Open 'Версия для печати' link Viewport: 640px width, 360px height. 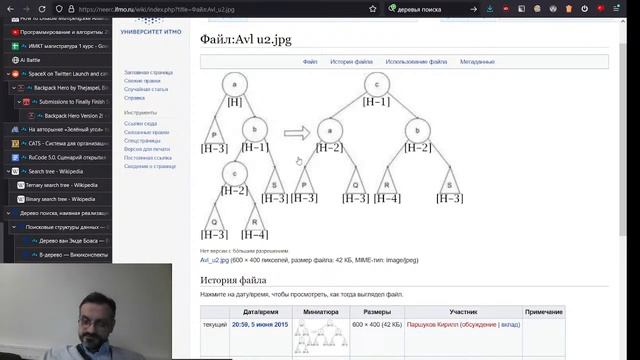[x=147, y=149]
